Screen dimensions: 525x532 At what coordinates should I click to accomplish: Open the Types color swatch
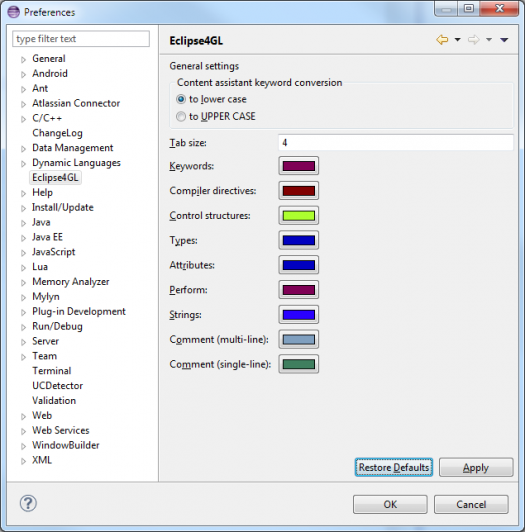pyautogui.click(x=299, y=240)
